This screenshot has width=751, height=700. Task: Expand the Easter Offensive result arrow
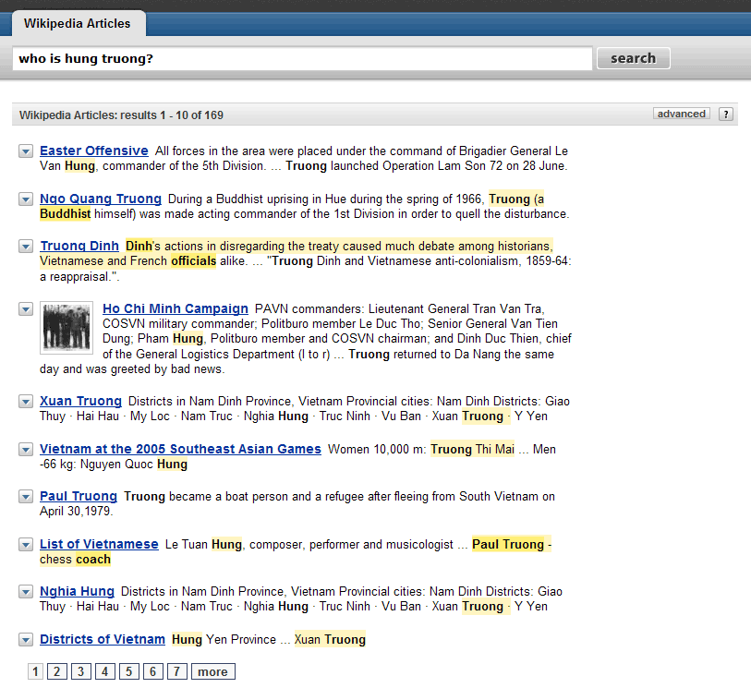click(x=26, y=151)
